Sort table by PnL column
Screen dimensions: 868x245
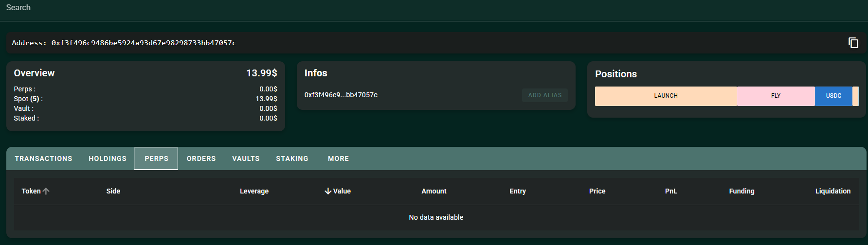click(x=671, y=191)
